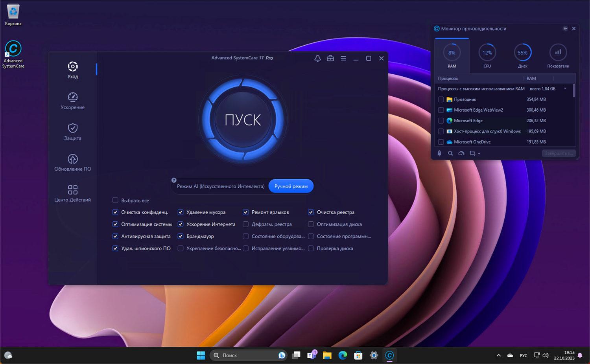Open Microsoft Store from the taskbar
Image resolution: width=590 pixels, height=364 pixels.
coord(358,355)
